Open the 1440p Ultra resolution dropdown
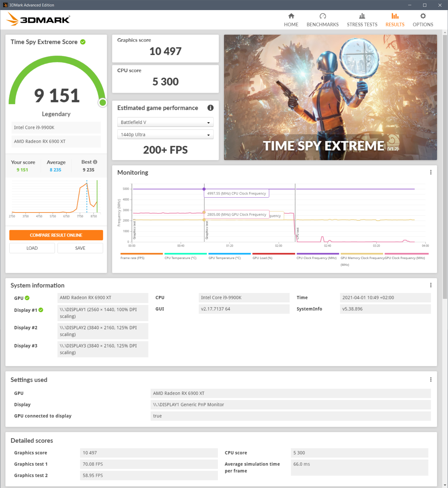 coord(165,134)
